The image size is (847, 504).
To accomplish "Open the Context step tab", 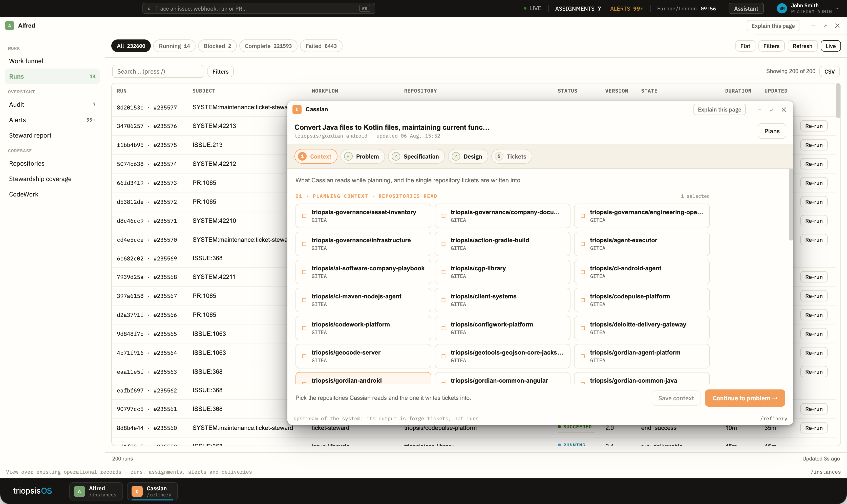I will click(x=316, y=156).
